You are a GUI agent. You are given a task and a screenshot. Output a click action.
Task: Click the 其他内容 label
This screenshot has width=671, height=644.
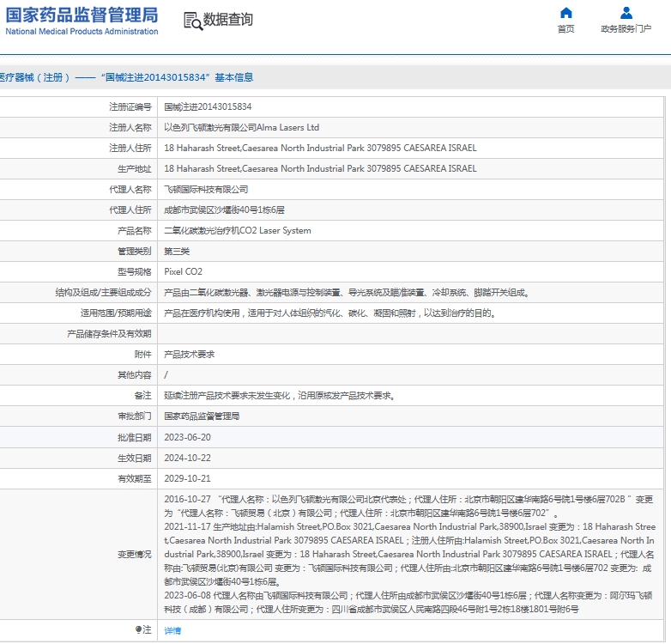(x=135, y=375)
